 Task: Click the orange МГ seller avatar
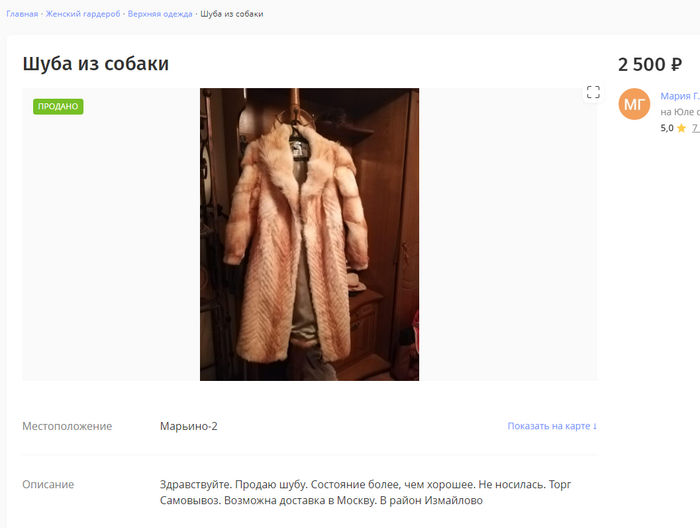(634, 104)
